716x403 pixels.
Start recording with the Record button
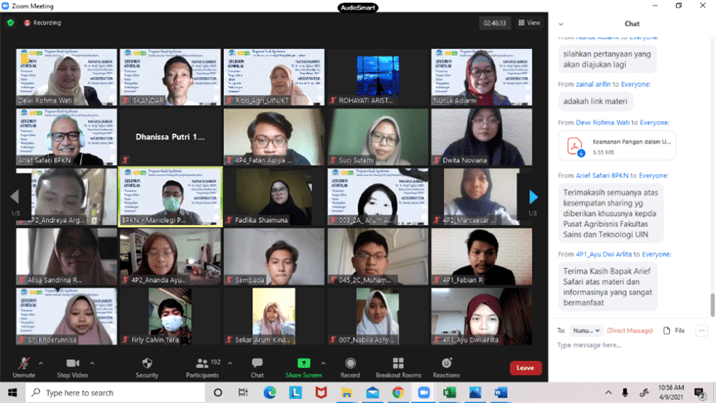coord(350,365)
